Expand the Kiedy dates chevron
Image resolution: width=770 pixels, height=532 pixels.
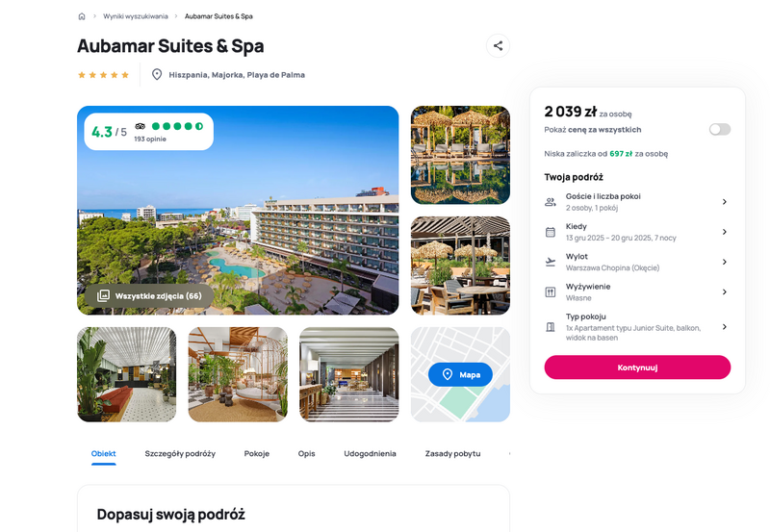click(725, 232)
